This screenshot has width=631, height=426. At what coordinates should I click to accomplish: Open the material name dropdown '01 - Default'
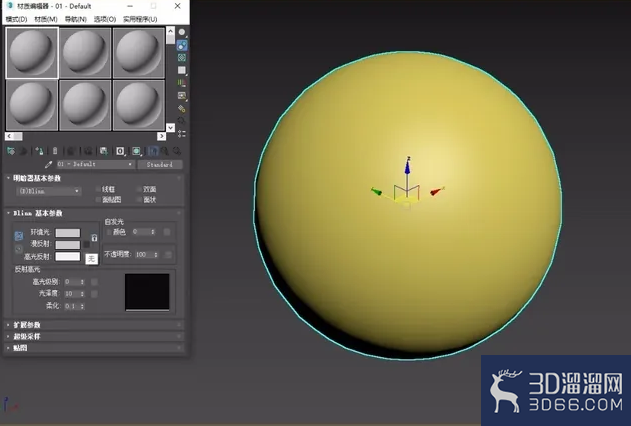[x=95, y=164]
